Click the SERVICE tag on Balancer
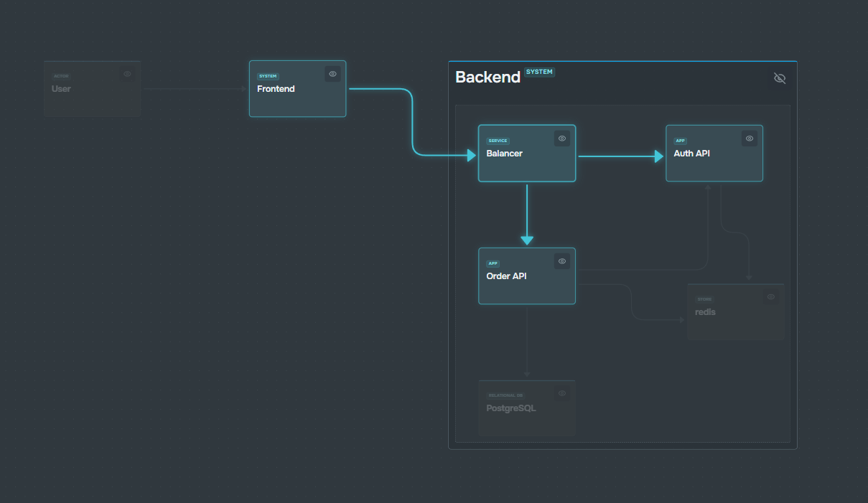The height and width of the screenshot is (503, 868). [x=498, y=141]
